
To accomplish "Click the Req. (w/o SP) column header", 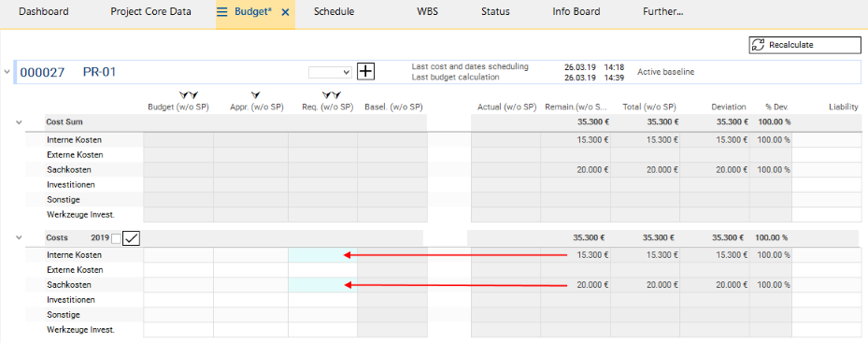I will coord(327,107).
